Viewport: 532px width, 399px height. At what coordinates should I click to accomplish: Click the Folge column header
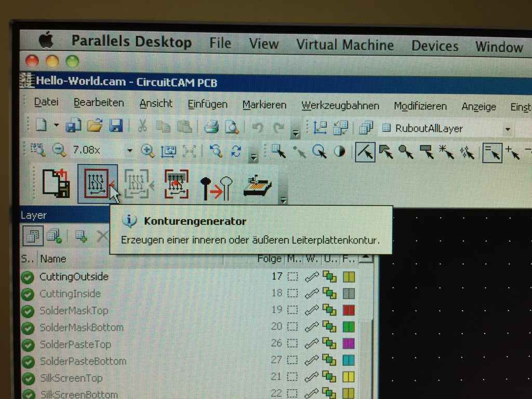tap(269, 259)
